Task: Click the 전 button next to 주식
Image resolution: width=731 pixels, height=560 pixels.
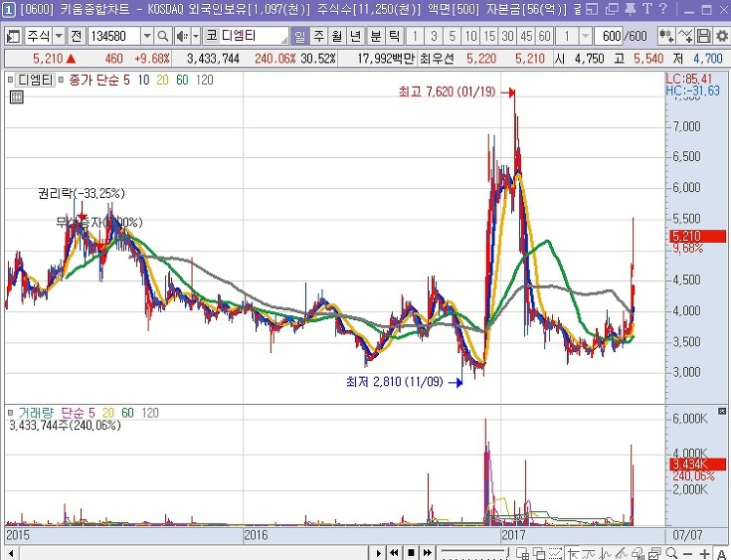Action: click(x=76, y=36)
